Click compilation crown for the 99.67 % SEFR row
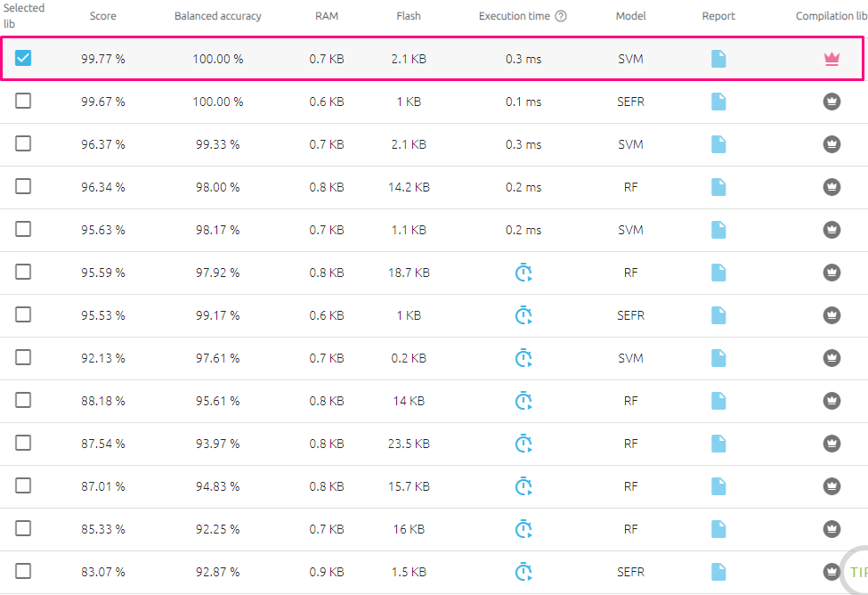 point(831,102)
